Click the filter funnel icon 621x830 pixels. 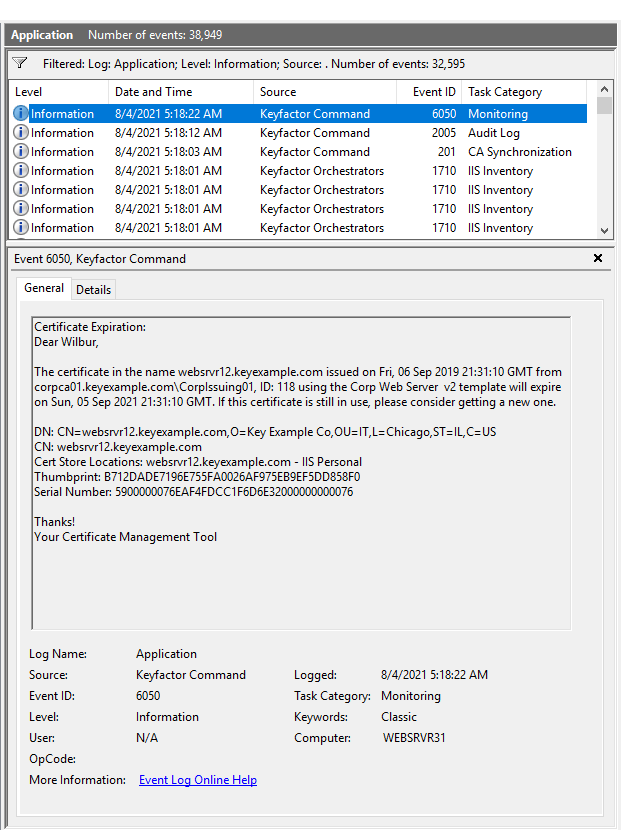(x=19, y=63)
